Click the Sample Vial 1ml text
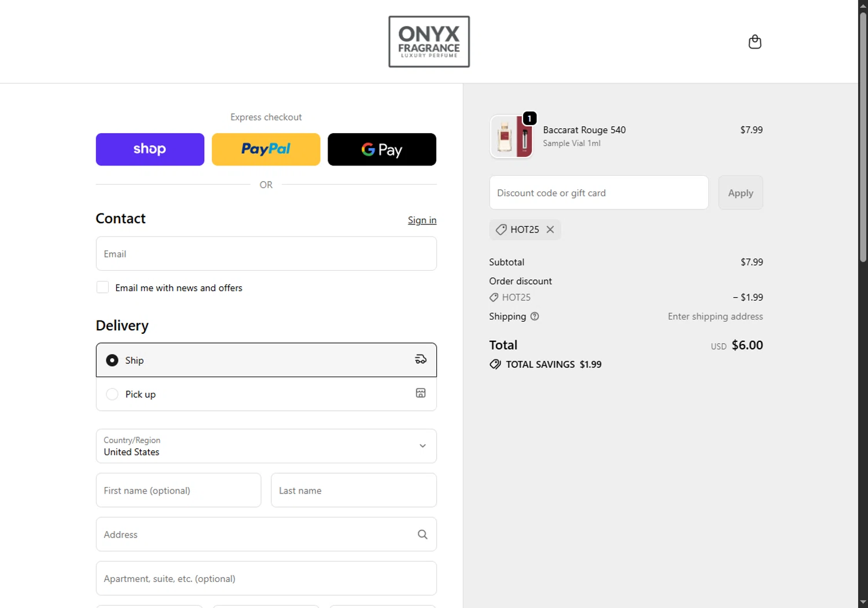The width and height of the screenshot is (868, 608). (x=572, y=143)
